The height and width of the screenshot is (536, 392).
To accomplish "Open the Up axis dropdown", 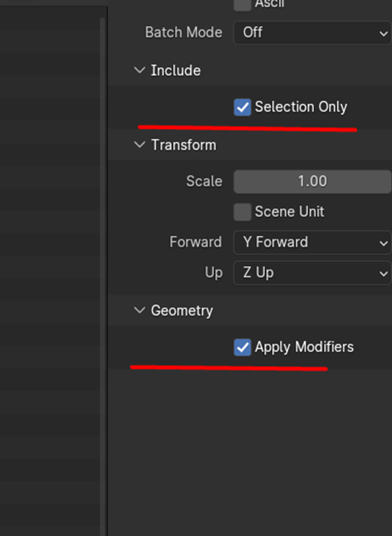I will [x=312, y=273].
